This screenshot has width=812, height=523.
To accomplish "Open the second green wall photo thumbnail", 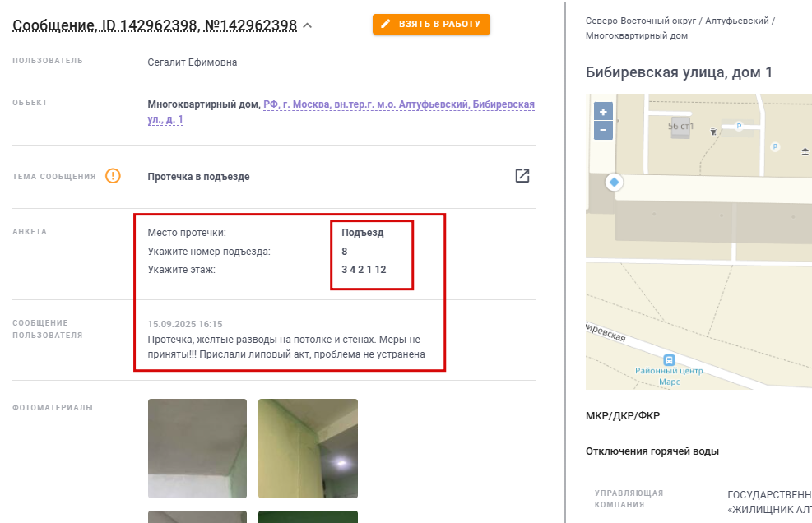I will (309, 448).
